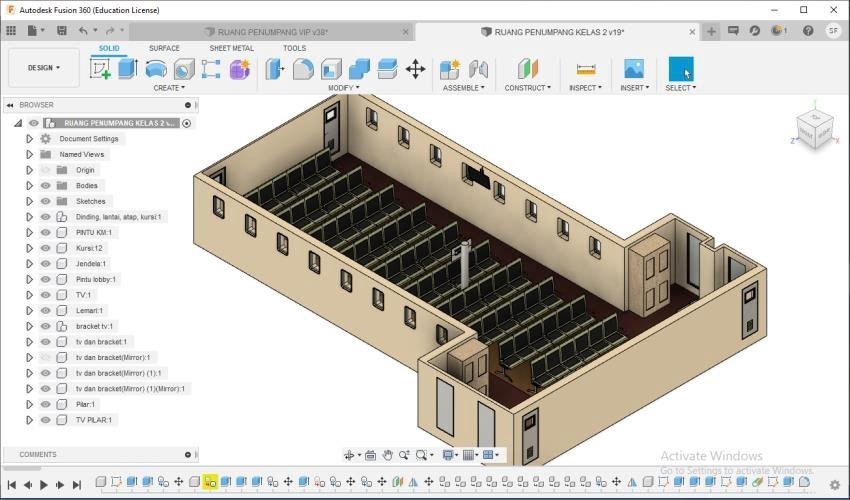Image resolution: width=850 pixels, height=500 pixels.
Task: Select the Joint tool
Action: 478,69
